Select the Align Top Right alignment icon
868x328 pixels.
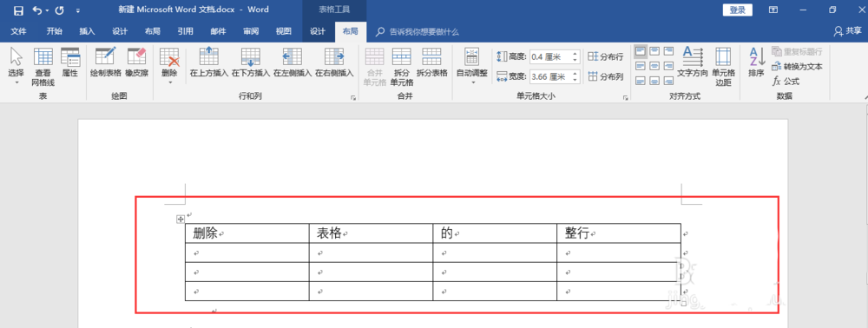point(668,51)
